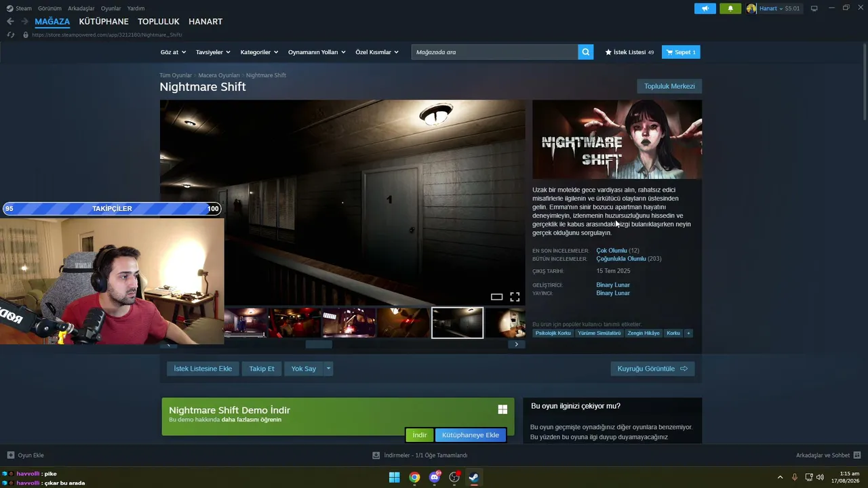Click the Yok Say button

[x=304, y=369]
